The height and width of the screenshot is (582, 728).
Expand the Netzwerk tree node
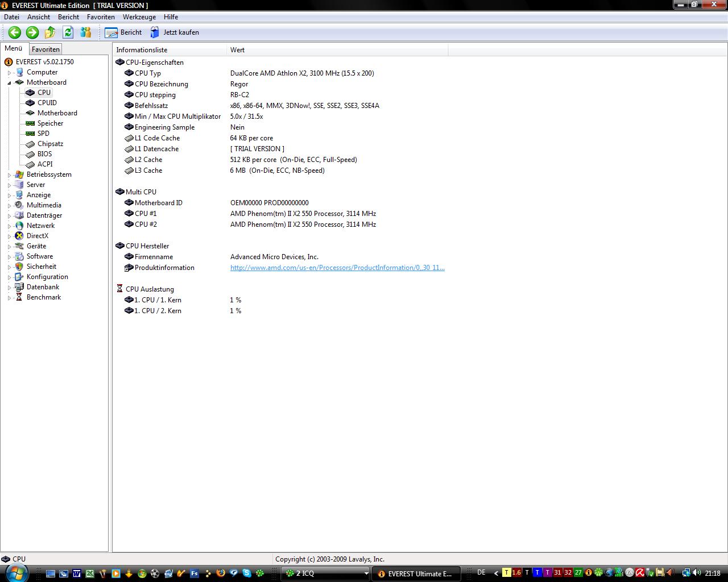click(x=10, y=226)
